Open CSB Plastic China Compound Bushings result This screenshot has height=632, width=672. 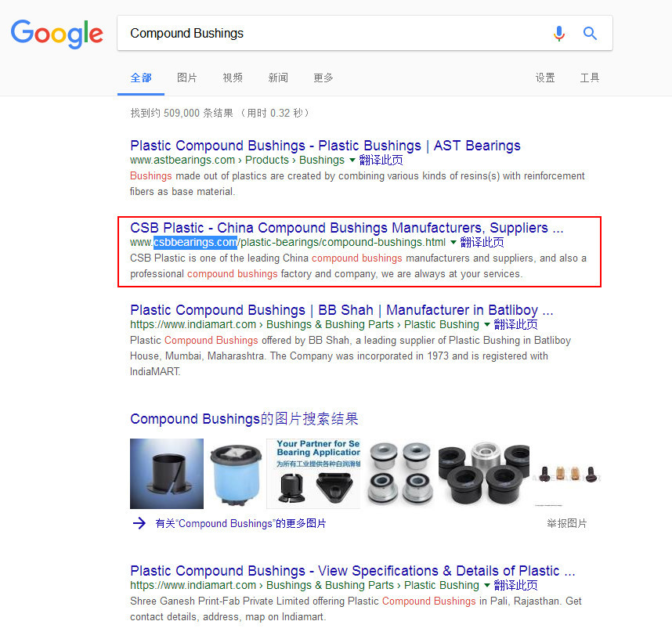click(347, 228)
